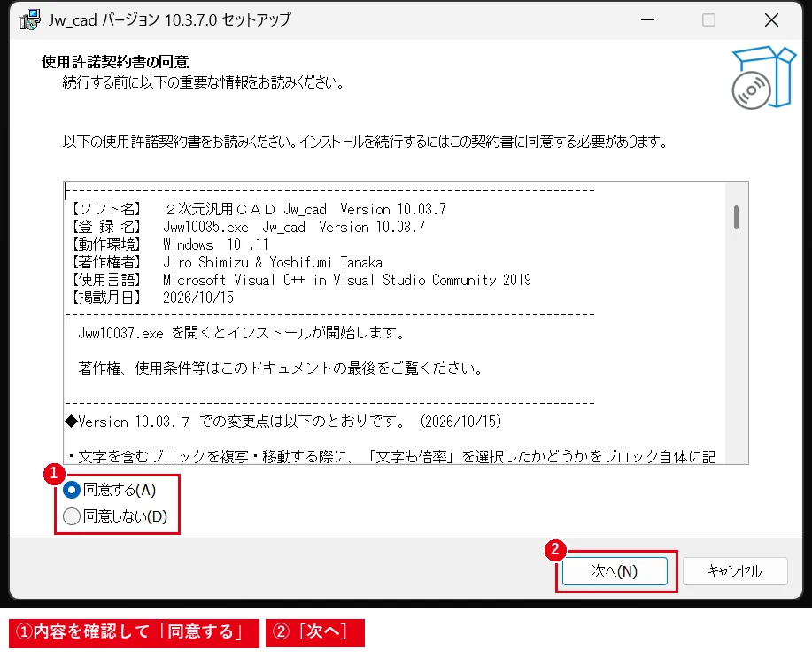812x658 pixels.
Task: Click the line 'Jww10037.exe を開くとインストールが開始します。'
Action: coord(242,333)
